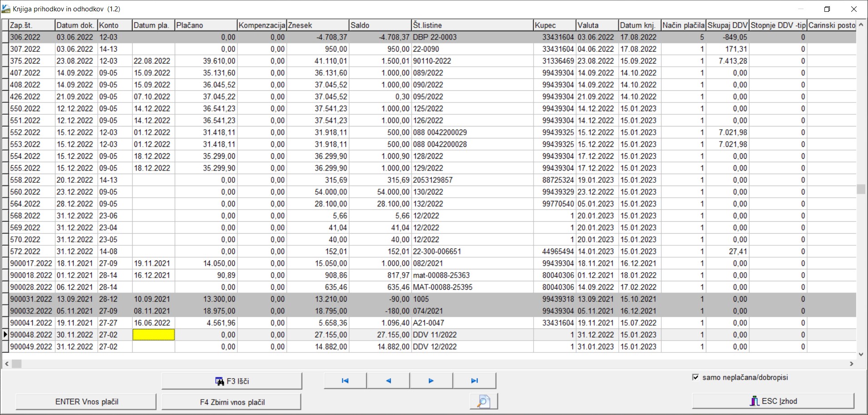Go to the previous record arrow
Viewport: 868px width, 415px height.
(388, 381)
